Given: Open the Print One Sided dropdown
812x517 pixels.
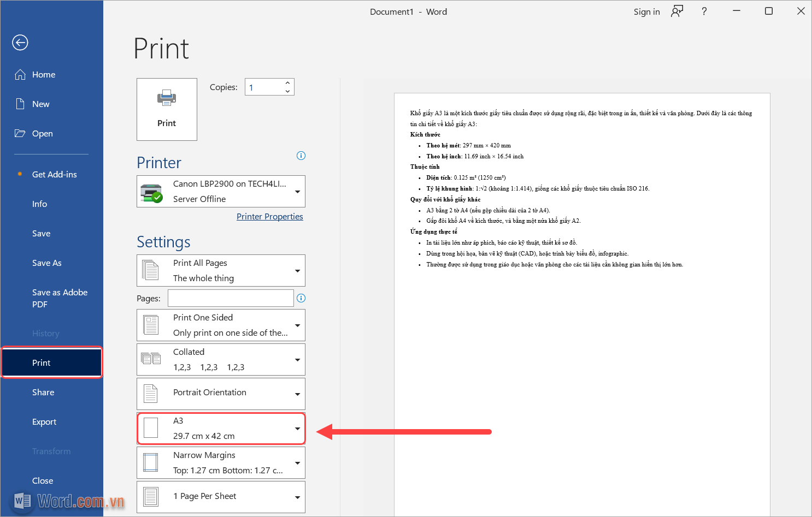Looking at the screenshot, I should pyautogui.click(x=221, y=325).
